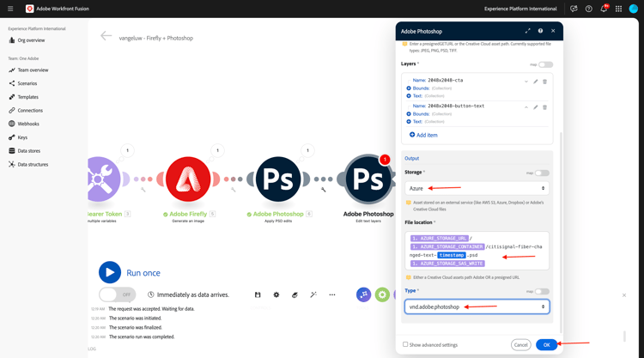Close the log panel with the X
Viewport: 644px width, 358px height.
(x=624, y=295)
